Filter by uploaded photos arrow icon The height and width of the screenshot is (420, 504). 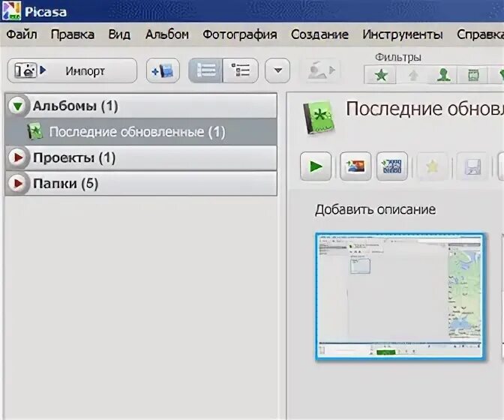point(413,75)
